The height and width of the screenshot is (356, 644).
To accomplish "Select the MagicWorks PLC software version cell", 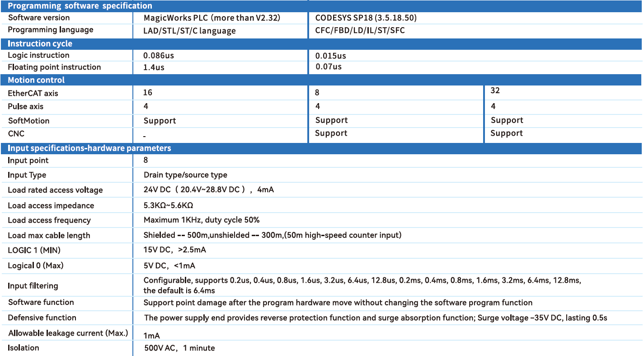I will pyautogui.click(x=212, y=18).
